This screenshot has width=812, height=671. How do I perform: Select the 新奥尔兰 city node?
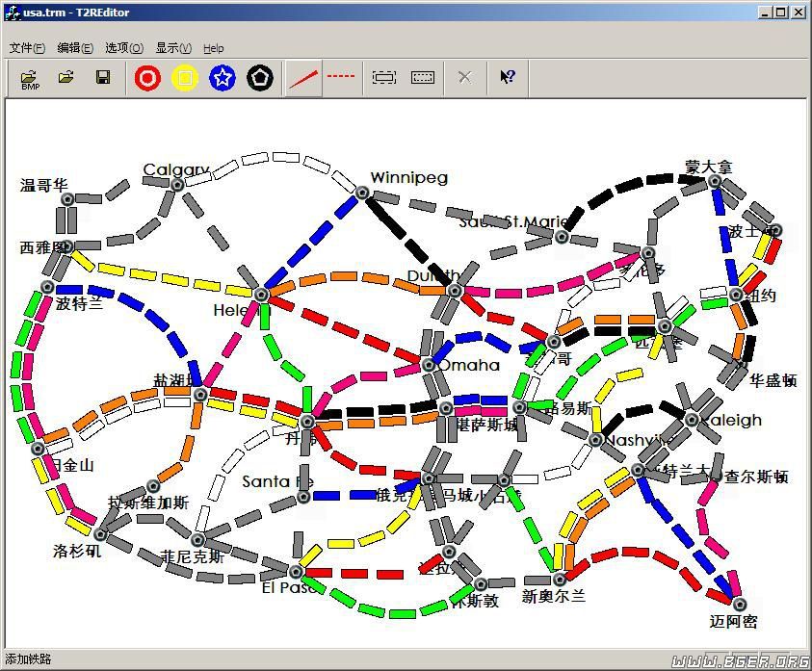tap(560, 579)
